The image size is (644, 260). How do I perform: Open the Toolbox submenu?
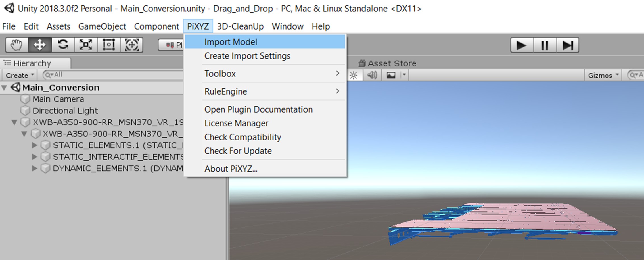(x=220, y=74)
